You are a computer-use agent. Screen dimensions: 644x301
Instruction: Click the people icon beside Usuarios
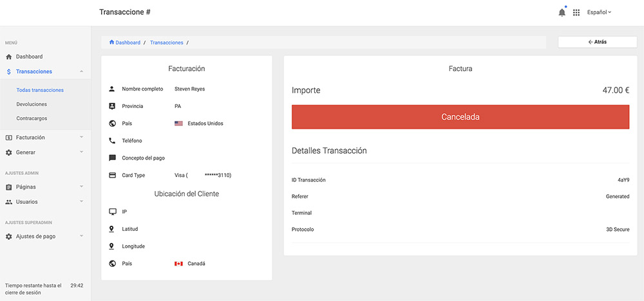tap(8, 202)
